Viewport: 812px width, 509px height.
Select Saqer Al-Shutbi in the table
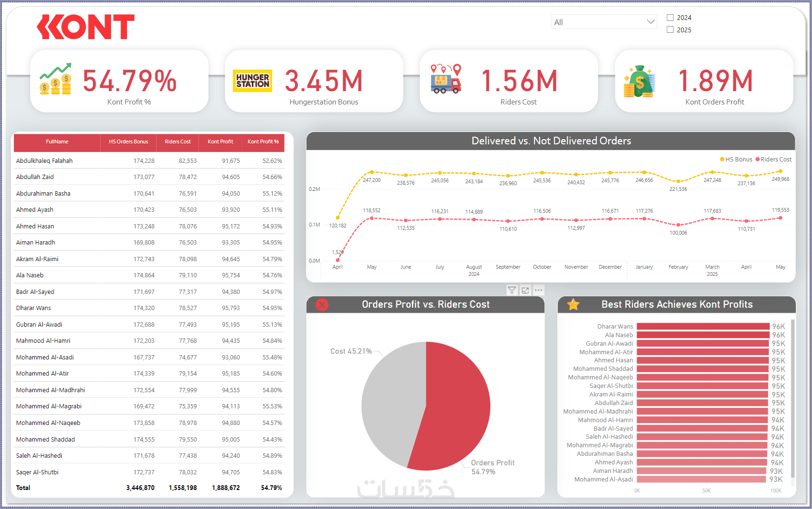37,472
